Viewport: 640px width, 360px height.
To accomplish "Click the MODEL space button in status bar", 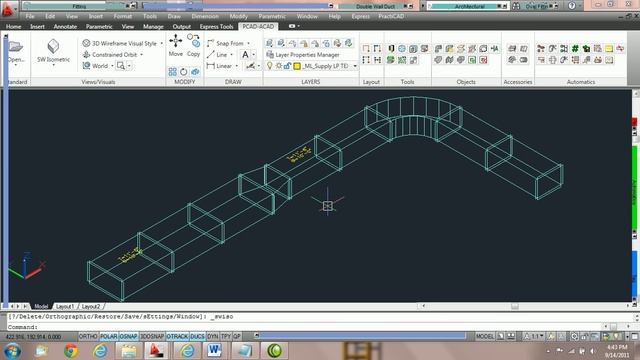I will (x=485, y=336).
